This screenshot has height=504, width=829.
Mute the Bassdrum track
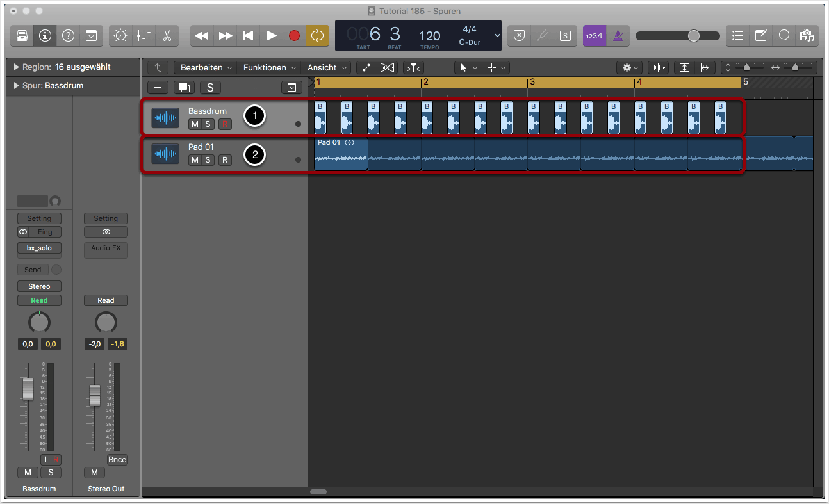194,124
